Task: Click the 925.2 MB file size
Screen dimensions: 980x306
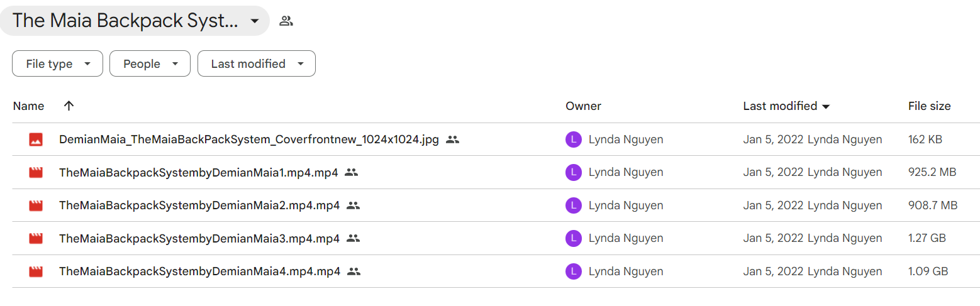Action: pos(932,172)
